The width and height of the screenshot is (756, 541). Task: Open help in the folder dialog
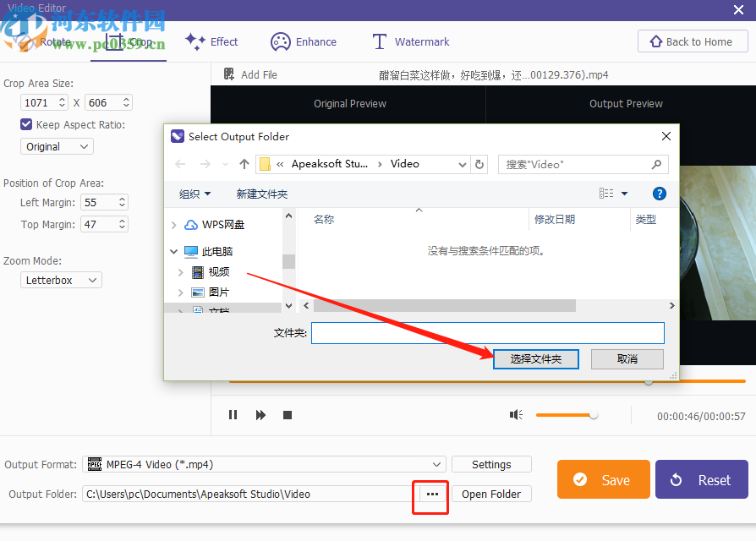coord(659,193)
